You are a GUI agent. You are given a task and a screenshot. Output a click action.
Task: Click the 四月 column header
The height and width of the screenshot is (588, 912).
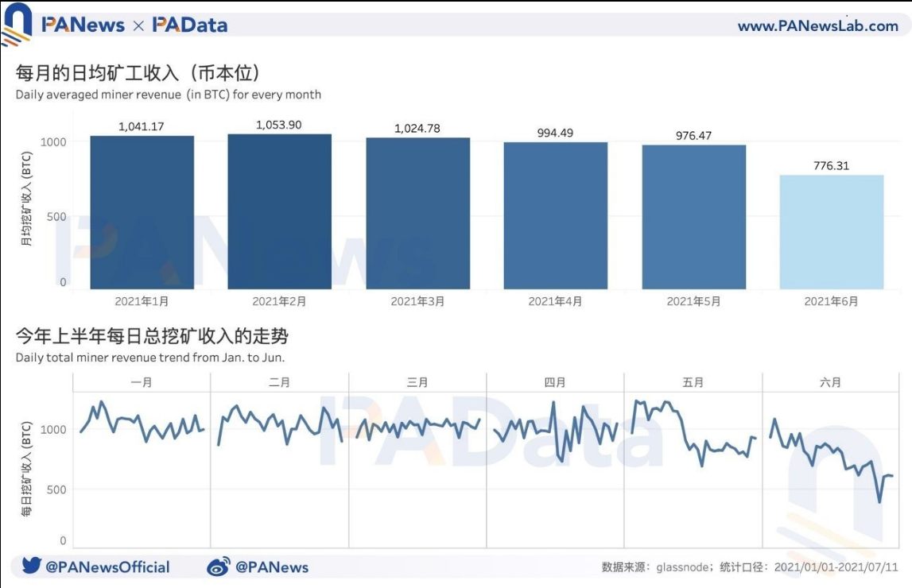(x=555, y=382)
